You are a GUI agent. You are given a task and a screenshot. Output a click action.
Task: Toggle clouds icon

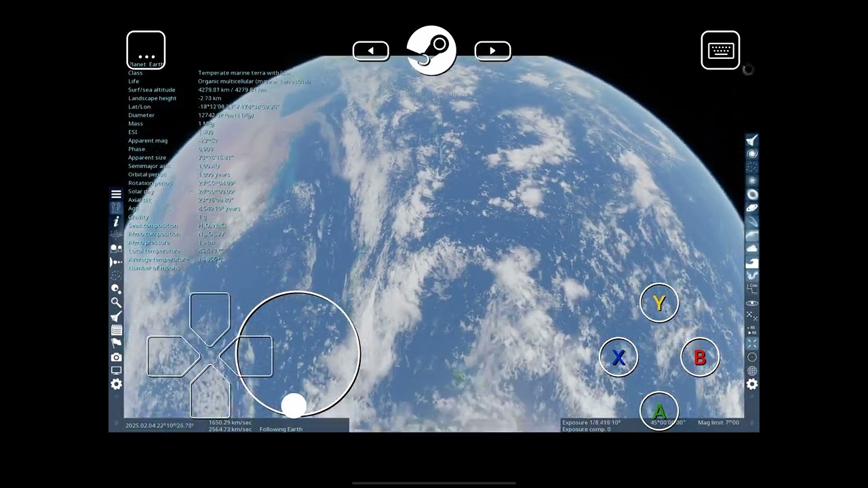pyautogui.click(x=752, y=249)
